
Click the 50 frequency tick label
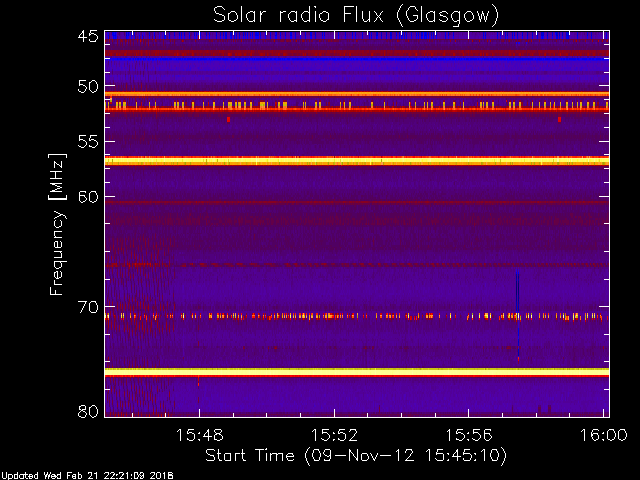[x=88, y=87]
